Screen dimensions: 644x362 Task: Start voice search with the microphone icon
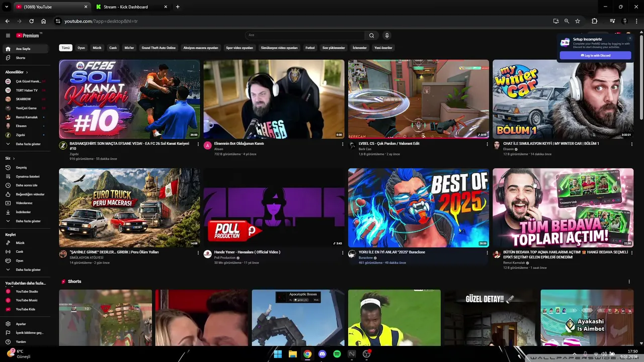pyautogui.click(x=387, y=35)
